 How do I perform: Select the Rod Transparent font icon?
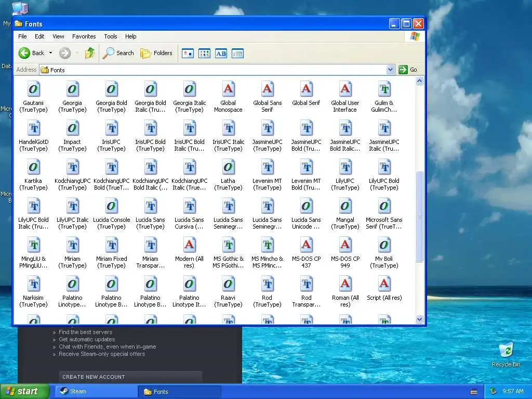(x=306, y=284)
